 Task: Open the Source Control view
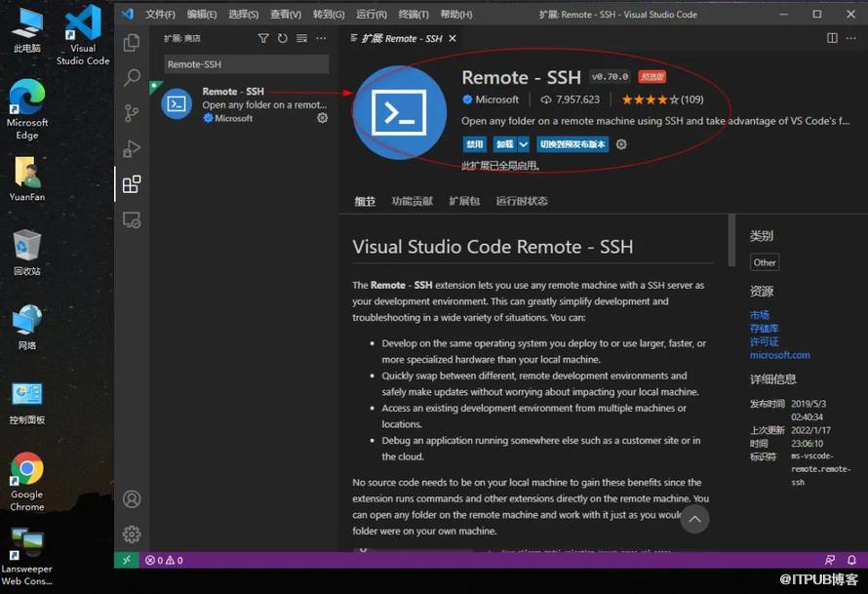click(x=132, y=113)
